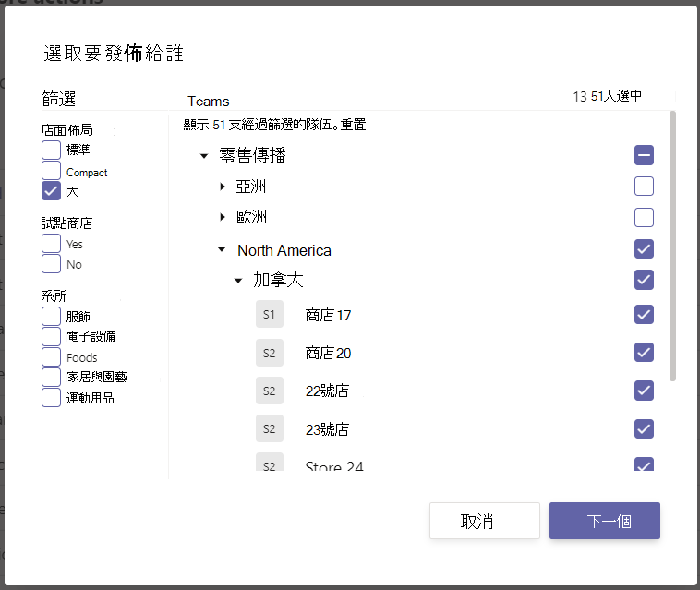
Task: Check the 家居與園藝 department filter
Action: 51,377
